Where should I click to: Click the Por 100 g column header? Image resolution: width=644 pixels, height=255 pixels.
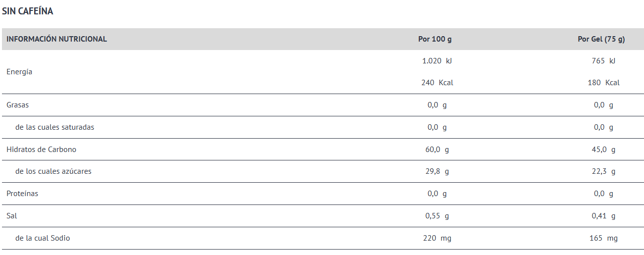(435, 39)
